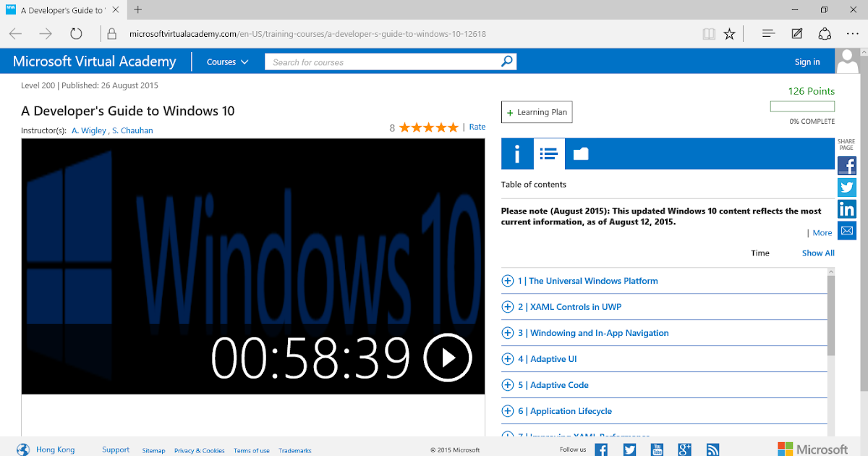Add course to Learning Plan

537,112
